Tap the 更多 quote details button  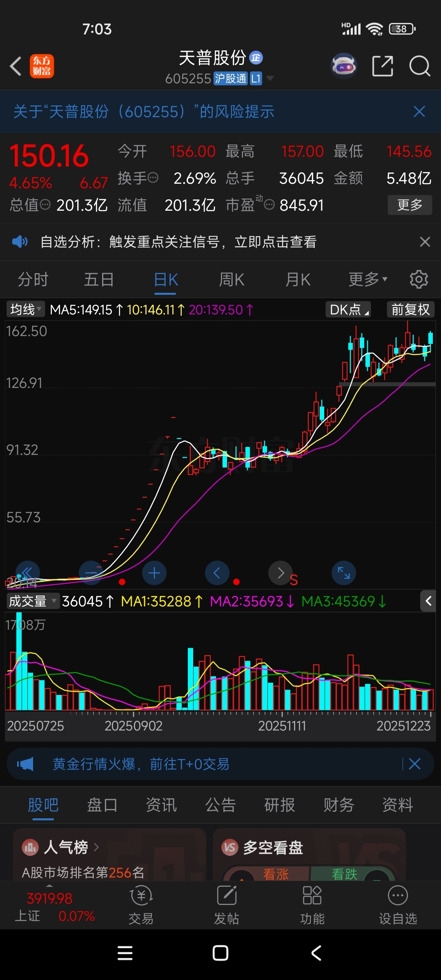410,205
